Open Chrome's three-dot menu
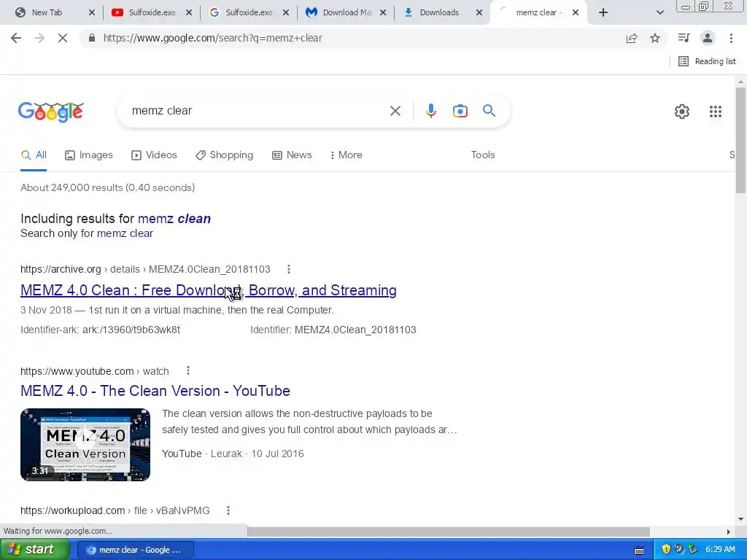Image resolution: width=747 pixels, height=560 pixels. (x=731, y=38)
